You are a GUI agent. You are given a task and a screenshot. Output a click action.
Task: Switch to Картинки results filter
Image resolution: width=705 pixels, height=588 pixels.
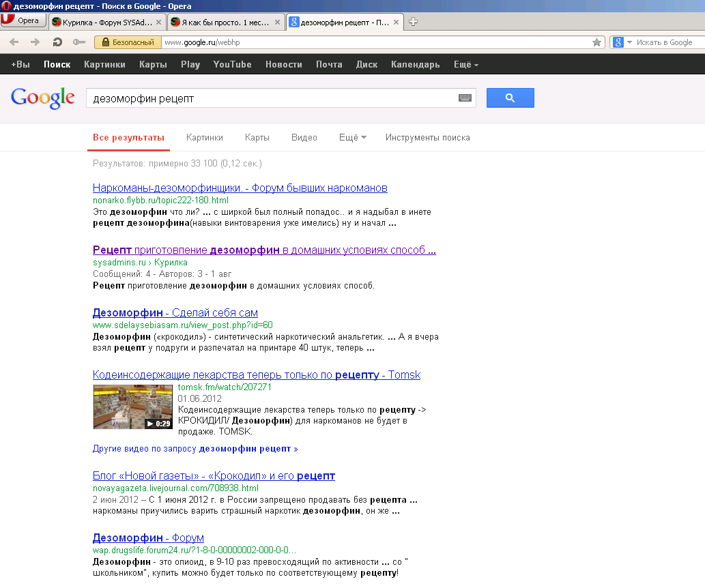205,138
